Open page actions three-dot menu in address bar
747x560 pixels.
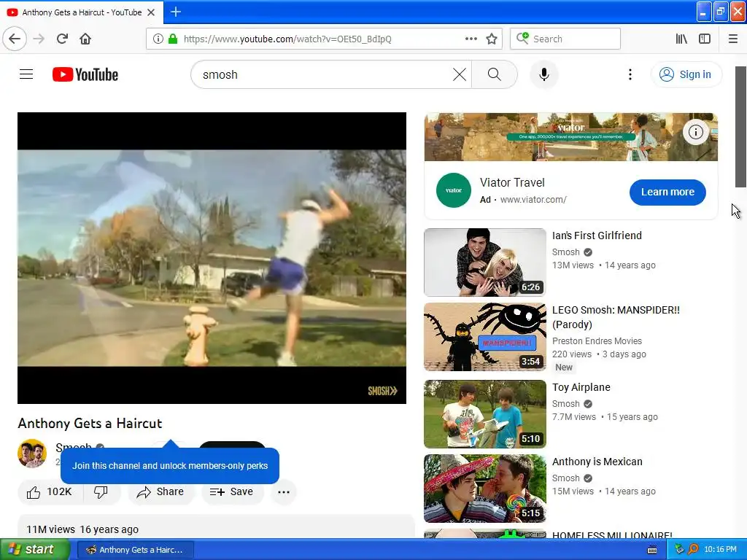tap(471, 39)
